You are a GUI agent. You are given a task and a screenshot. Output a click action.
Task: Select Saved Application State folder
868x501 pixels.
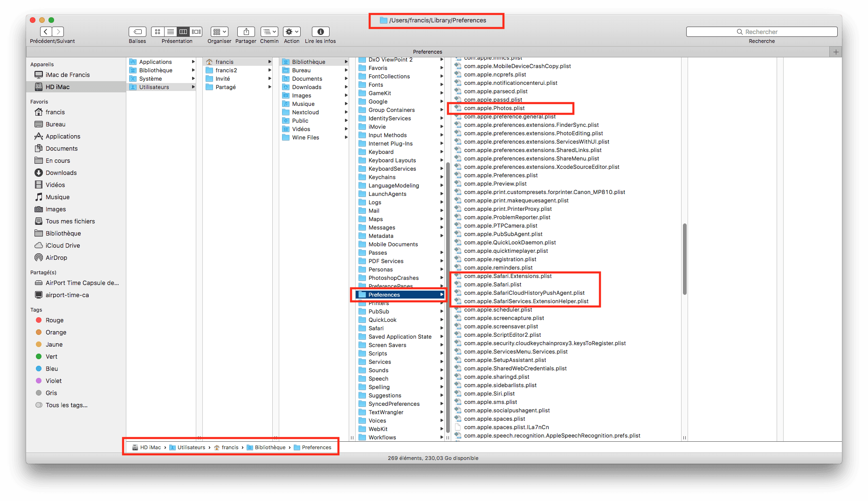(400, 336)
